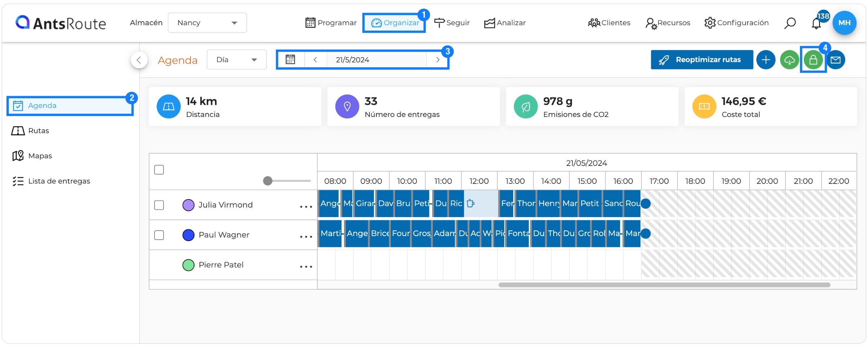The image size is (868, 348).
Task: Open the calendar date picker icon
Action: point(290,60)
